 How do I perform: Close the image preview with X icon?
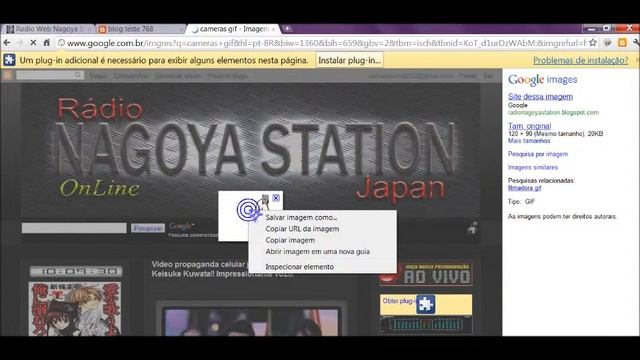pyautogui.click(x=276, y=198)
